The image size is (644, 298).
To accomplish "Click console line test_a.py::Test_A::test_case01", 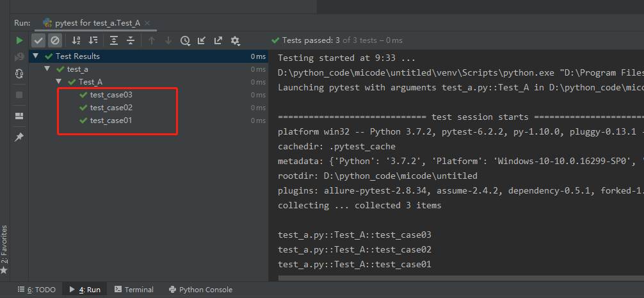I will point(355,265).
